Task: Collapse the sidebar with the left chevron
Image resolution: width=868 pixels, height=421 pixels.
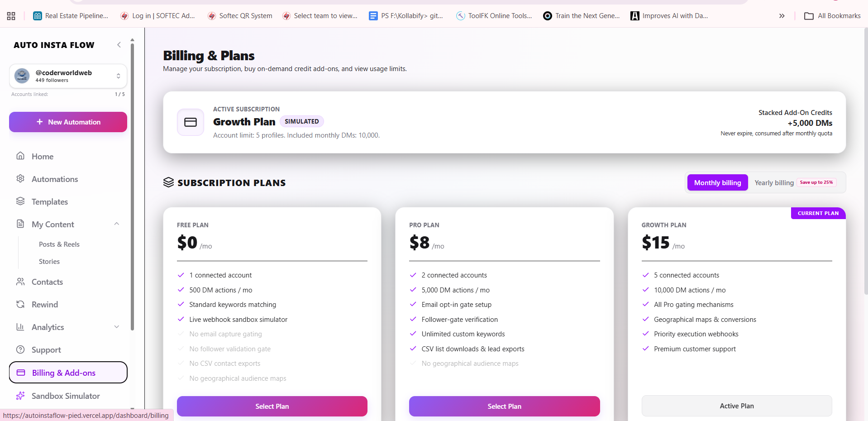Action: (119, 44)
